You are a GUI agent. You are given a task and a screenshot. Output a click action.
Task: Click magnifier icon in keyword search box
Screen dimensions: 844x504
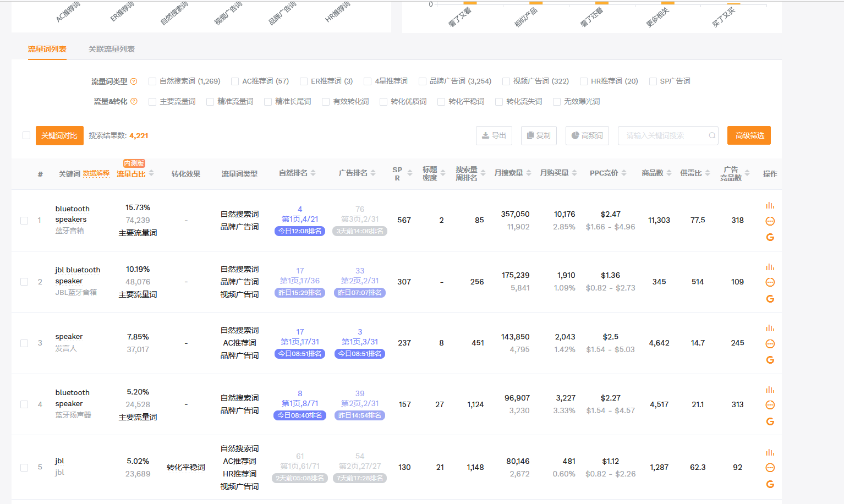(x=711, y=135)
